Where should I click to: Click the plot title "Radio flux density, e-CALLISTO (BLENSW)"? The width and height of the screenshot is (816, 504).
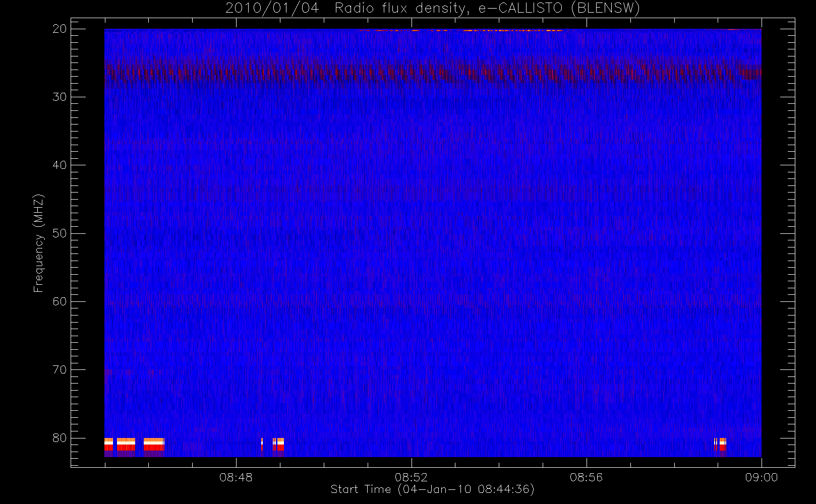click(x=487, y=9)
